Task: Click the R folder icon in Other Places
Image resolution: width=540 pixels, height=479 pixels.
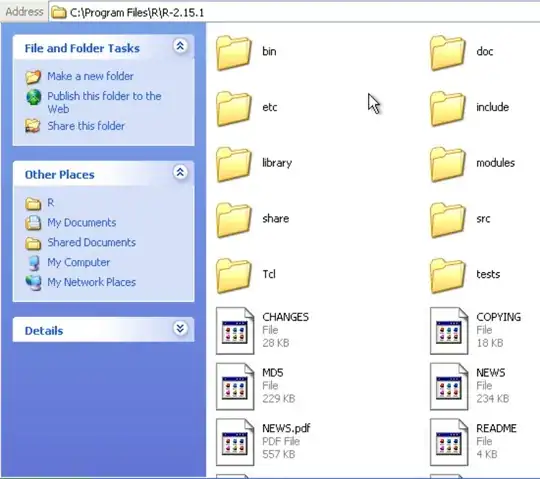Action: click(33, 204)
